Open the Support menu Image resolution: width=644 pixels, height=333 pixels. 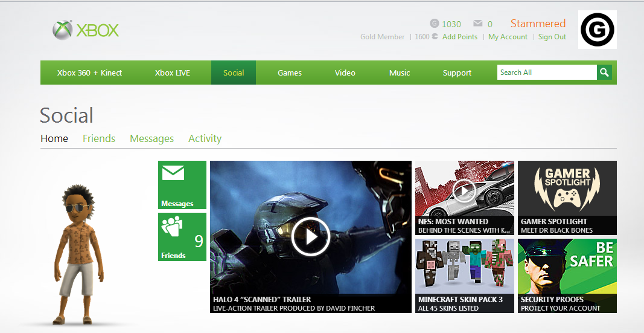point(457,73)
